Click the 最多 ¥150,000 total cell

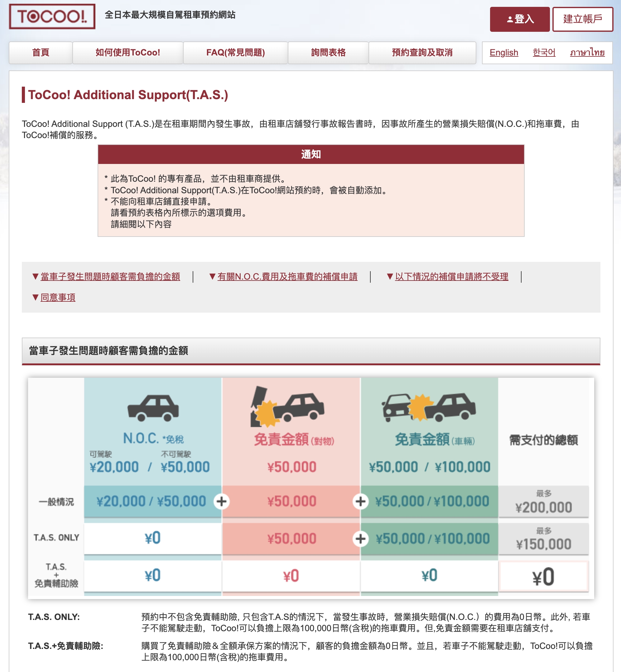[x=543, y=539]
